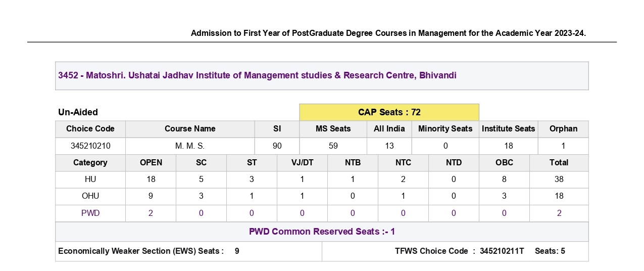Click the All India column header
The image size is (644, 271).
tap(389, 129)
